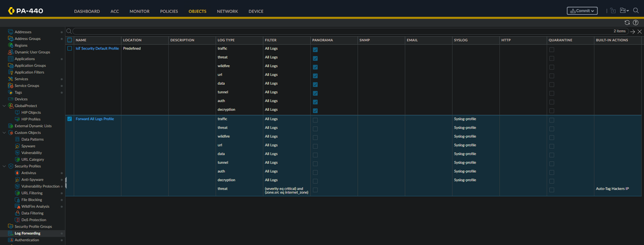Apply filter with the arrow icon

click(632, 32)
